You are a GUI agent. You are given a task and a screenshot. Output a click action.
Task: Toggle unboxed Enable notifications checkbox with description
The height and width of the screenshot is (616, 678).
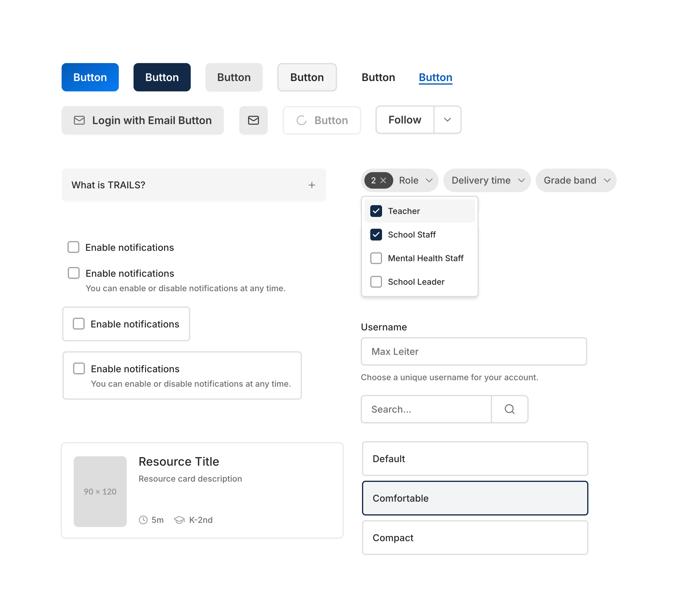(x=74, y=273)
